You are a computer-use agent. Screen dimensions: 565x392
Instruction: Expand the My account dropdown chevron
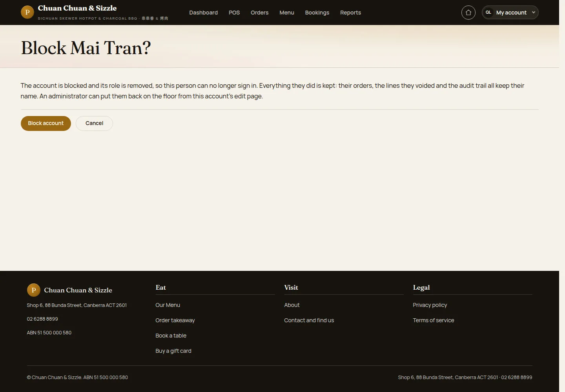pyautogui.click(x=533, y=13)
